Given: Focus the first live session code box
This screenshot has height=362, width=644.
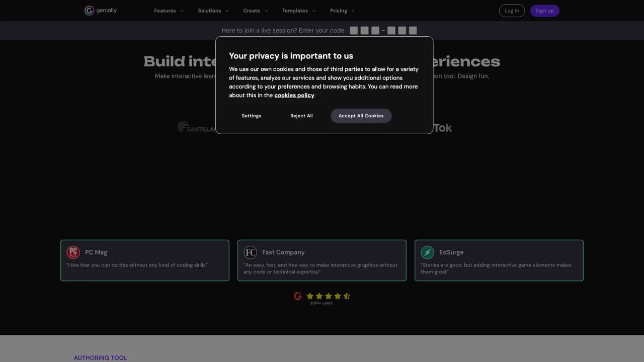Looking at the screenshot, I should tap(354, 31).
